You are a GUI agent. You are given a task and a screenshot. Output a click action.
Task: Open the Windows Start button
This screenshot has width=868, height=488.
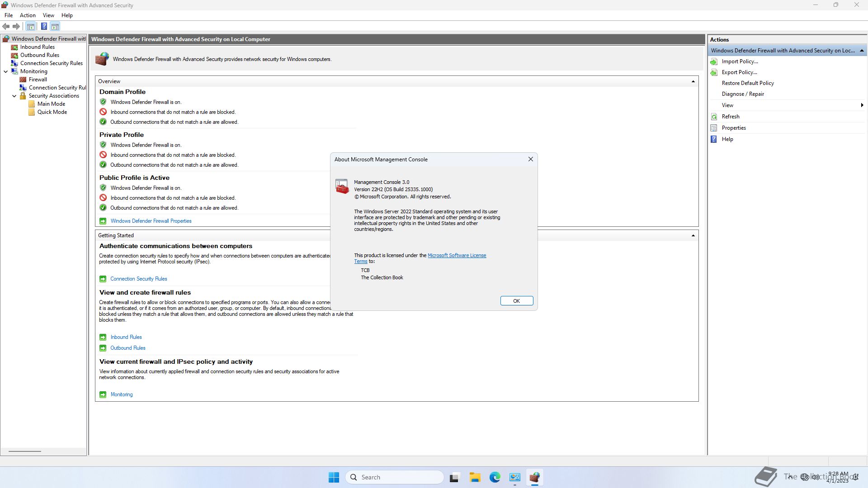[334, 477]
